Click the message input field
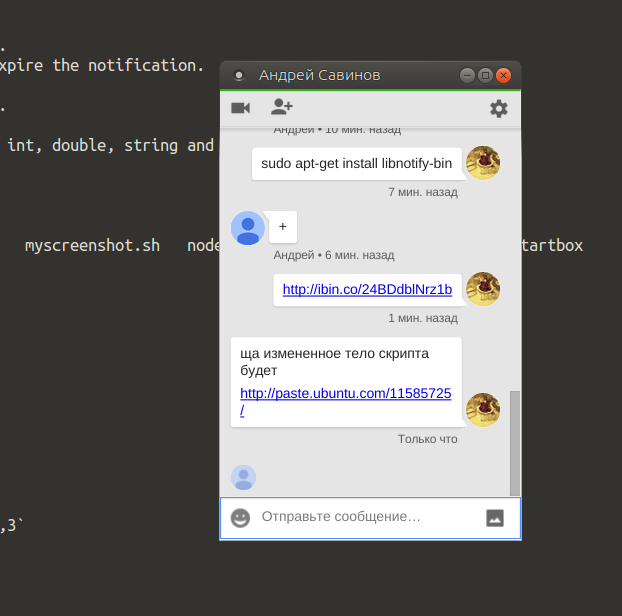622x616 pixels. (370, 518)
